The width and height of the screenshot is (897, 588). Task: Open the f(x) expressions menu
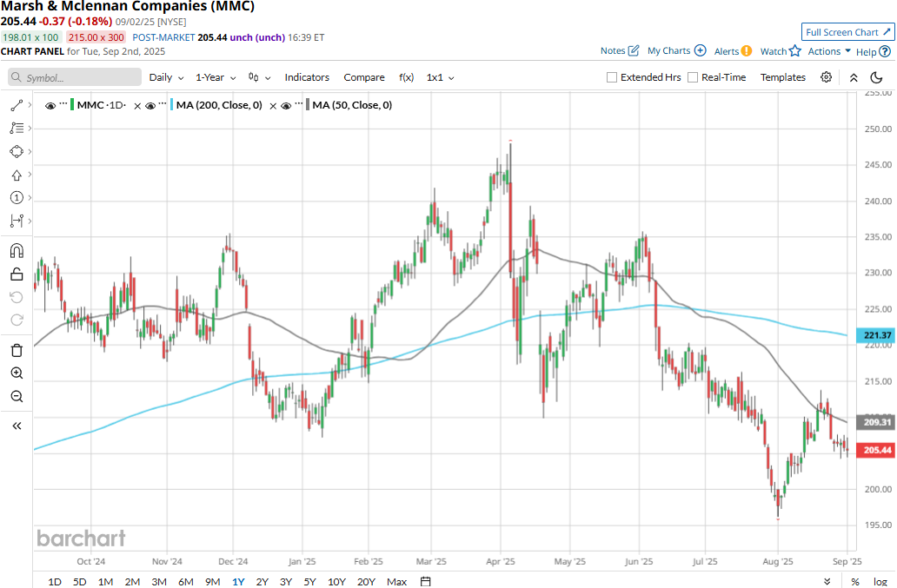pyautogui.click(x=406, y=77)
